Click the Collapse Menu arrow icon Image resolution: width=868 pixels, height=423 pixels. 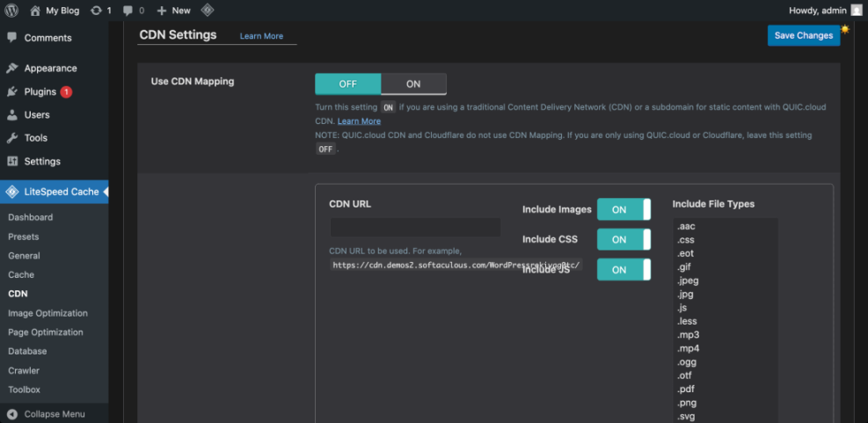pos(12,414)
